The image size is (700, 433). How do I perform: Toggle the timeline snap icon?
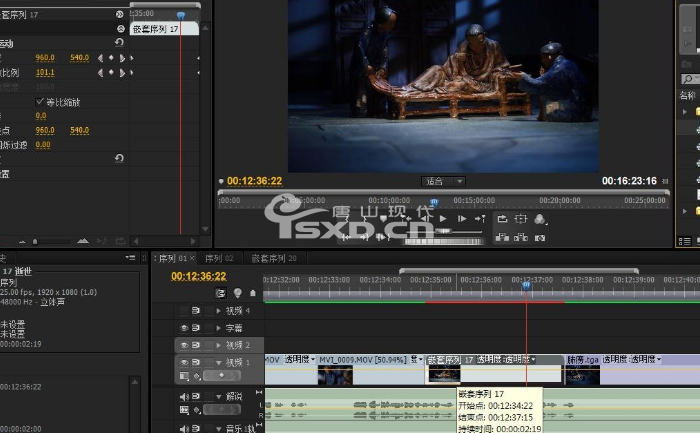pyautogui.click(x=220, y=293)
